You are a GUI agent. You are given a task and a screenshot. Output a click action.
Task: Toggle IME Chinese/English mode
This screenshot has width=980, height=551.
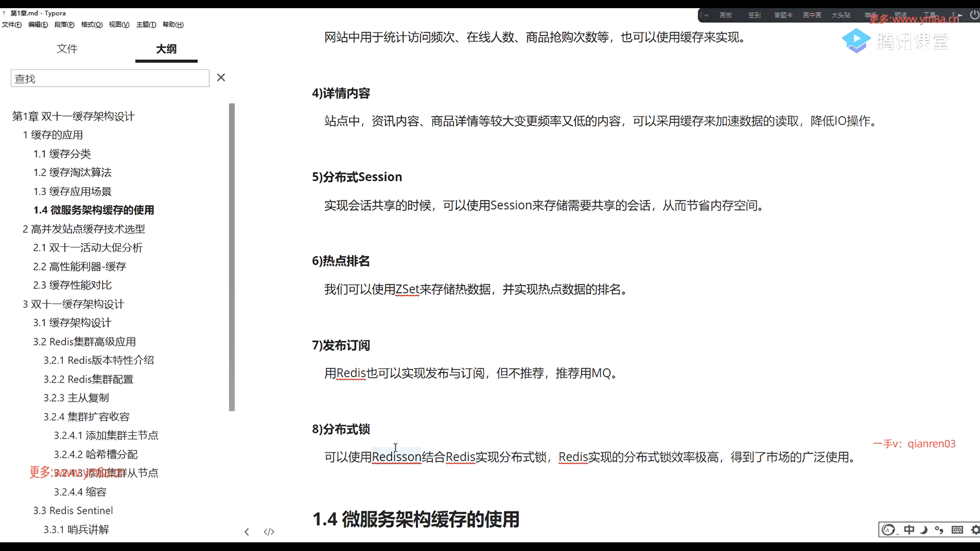point(909,530)
